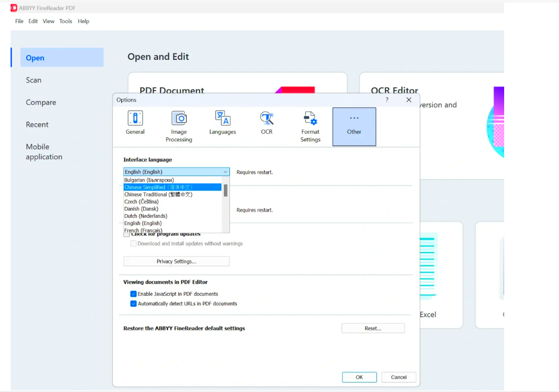This screenshot has height=392, width=559.
Task: Select the Other options tab
Action: 354,127
